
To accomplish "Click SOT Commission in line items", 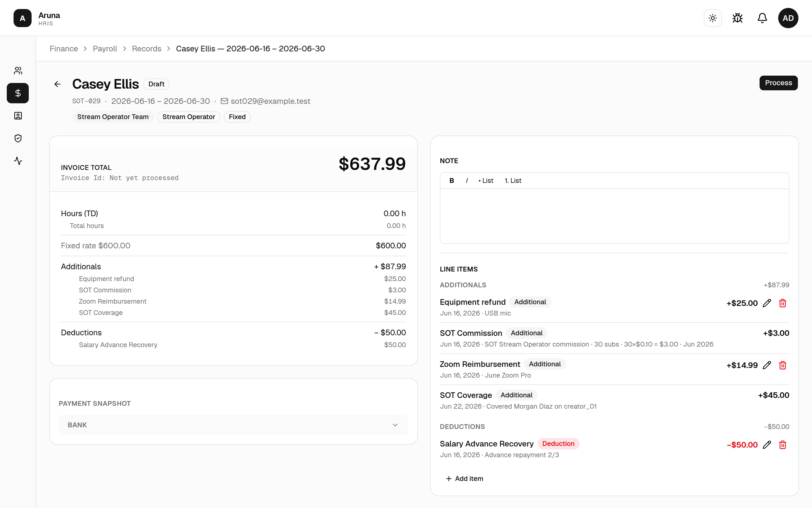I will pyautogui.click(x=471, y=333).
